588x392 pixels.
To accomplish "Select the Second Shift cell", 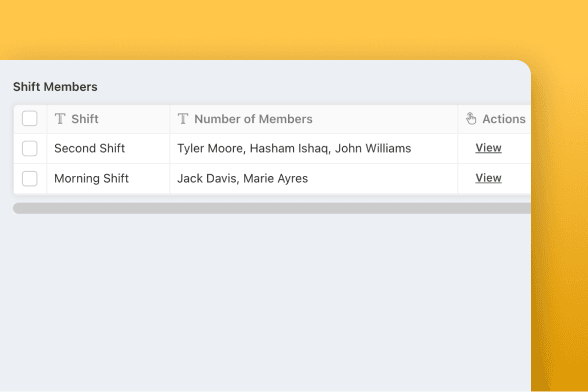I will point(108,149).
